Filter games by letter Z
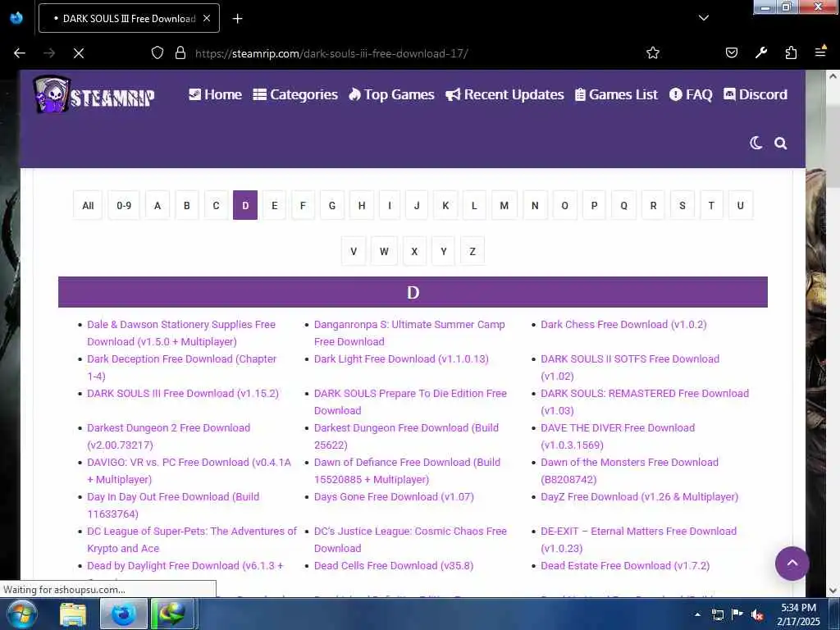840x630 pixels. click(x=472, y=251)
